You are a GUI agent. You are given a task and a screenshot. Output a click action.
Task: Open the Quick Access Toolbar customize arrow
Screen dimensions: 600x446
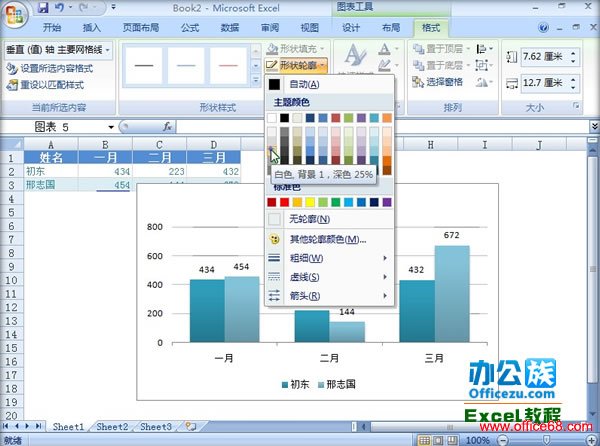pyautogui.click(x=114, y=7)
